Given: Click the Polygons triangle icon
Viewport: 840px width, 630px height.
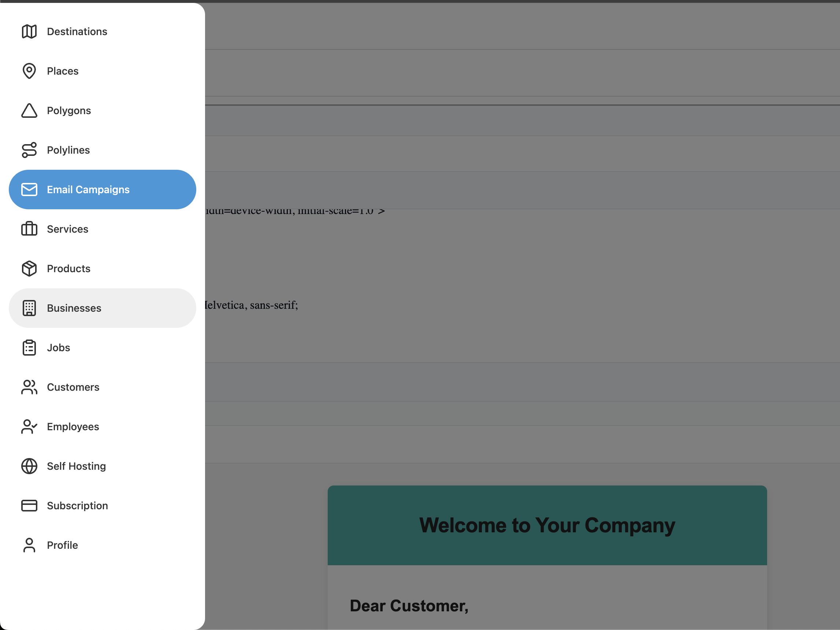Looking at the screenshot, I should (x=29, y=110).
